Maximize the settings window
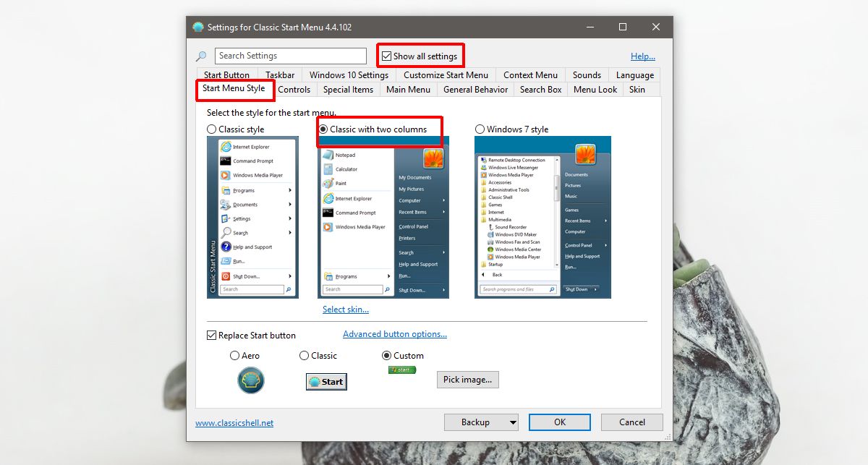Image resolution: width=868 pixels, height=465 pixels. [623, 27]
